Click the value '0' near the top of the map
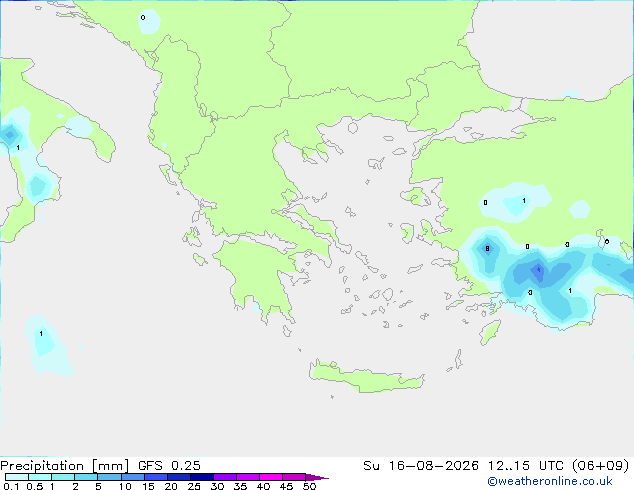Image resolution: width=634 pixels, height=490 pixels. tap(143, 17)
